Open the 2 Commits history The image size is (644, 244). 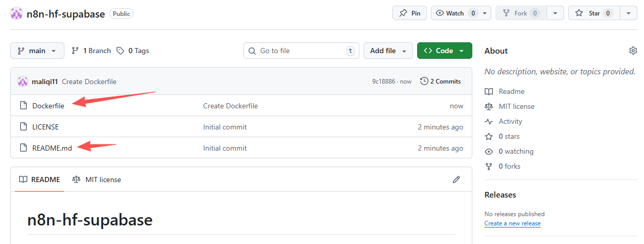coord(441,82)
